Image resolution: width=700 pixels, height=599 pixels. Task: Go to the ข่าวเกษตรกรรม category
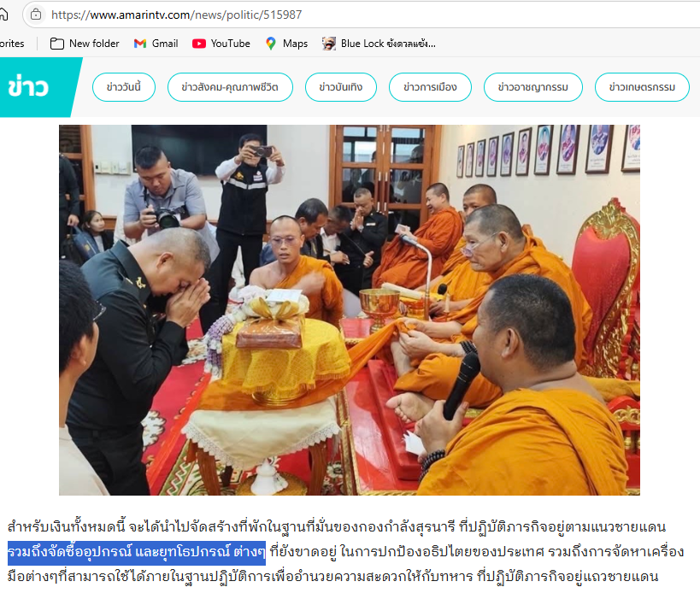pos(642,87)
